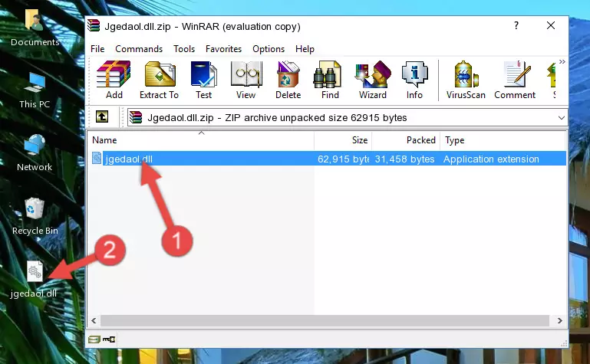The height and width of the screenshot is (364, 590).
Task: Click the 31,458 bytes packed value
Action: [x=404, y=159]
